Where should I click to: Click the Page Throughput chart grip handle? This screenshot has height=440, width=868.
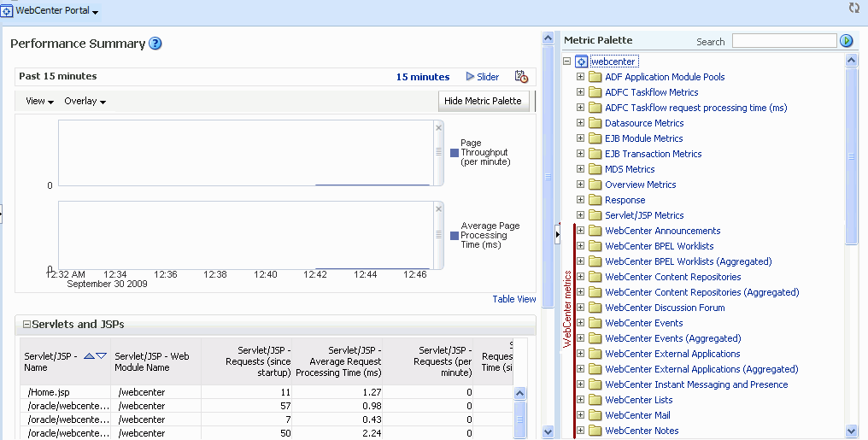(438, 151)
